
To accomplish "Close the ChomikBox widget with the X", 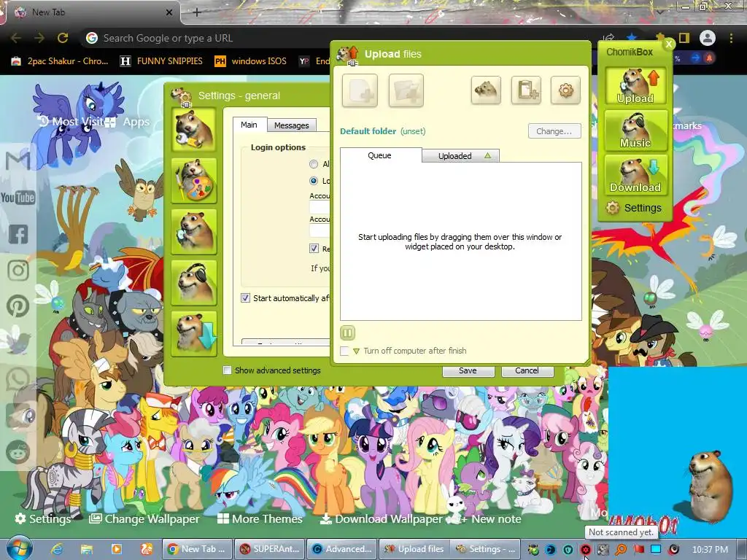I will point(669,44).
